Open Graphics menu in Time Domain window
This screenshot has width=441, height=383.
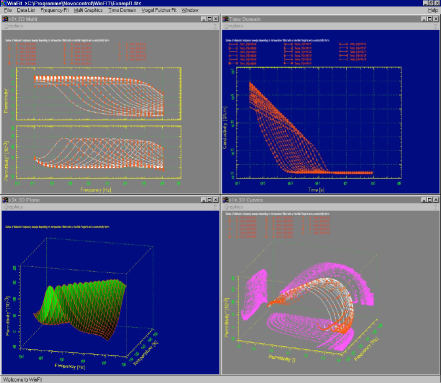click(234, 26)
